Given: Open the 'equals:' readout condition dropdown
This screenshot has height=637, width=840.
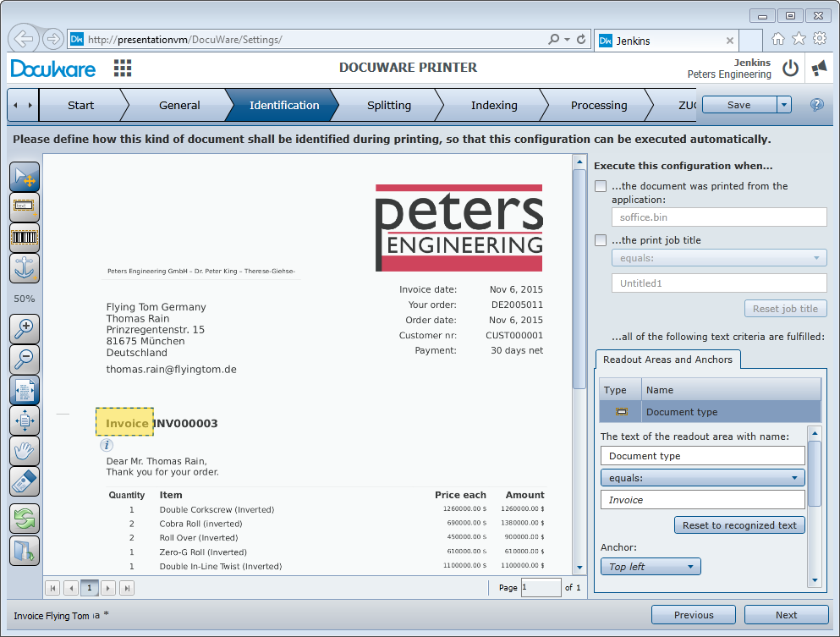Looking at the screenshot, I should coord(702,478).
